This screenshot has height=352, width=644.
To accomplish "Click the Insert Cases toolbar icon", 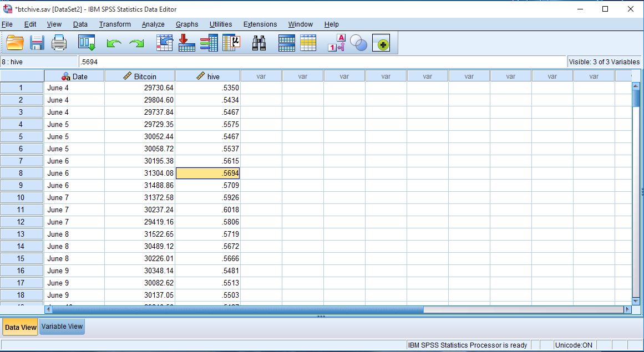I will [x=286, y=43].
